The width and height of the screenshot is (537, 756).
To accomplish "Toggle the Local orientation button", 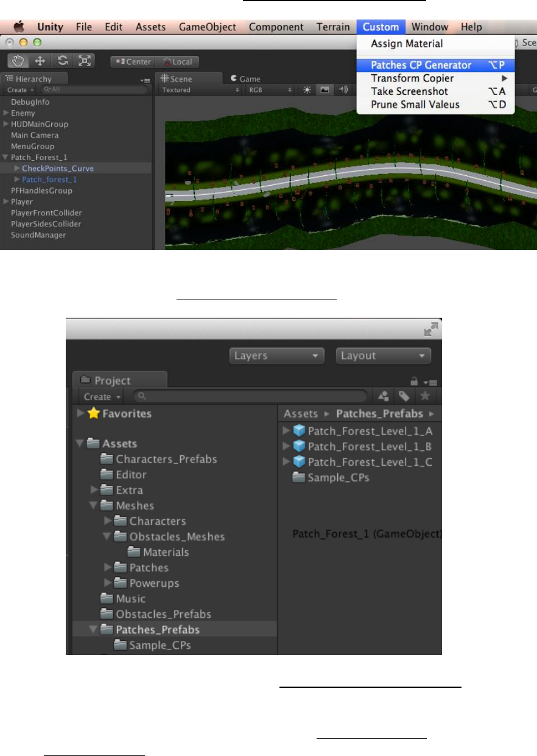I will (x=177, y=61).
